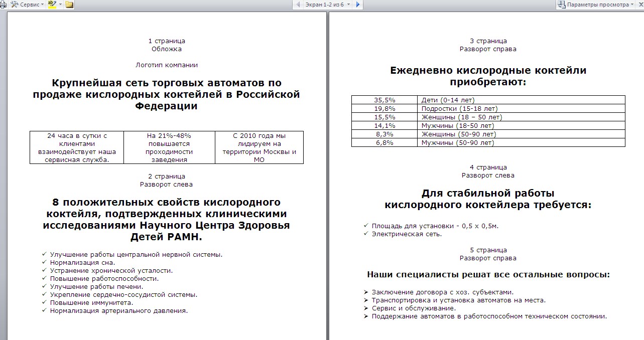
Task: Open the Экран 1-2 из 6 screen dropdown
Action: (x=328, y=4)
